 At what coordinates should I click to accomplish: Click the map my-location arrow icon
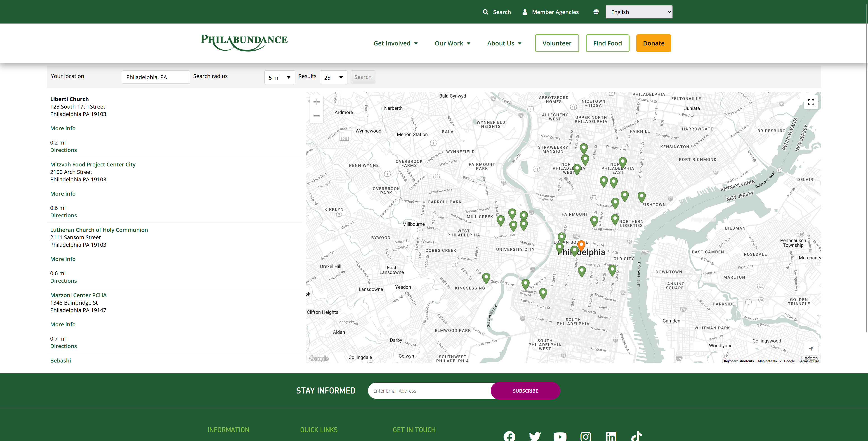click(x=811, y=349)
